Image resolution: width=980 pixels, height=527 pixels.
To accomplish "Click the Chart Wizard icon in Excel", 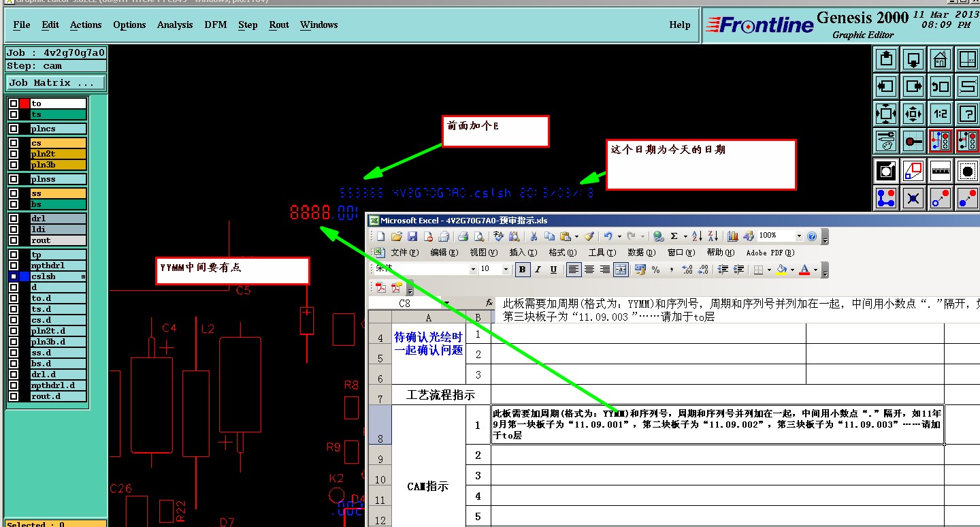I will tap(733, 236).
